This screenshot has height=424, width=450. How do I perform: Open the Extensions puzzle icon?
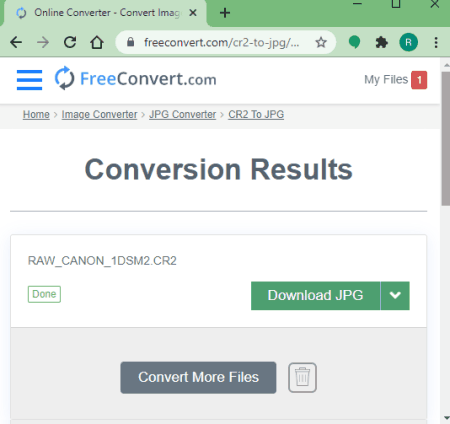[x=381, y=42]
